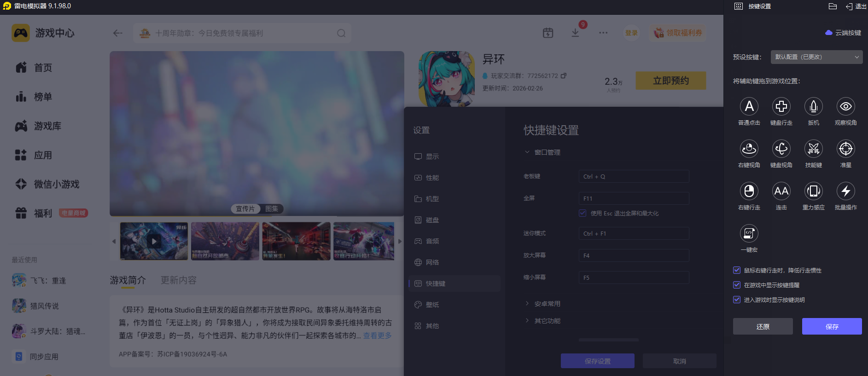The width and height of the screenshot is (868, 376).
Task: Select the 键盘行走 D-pad key icon
Action: [x=781, y=106]
